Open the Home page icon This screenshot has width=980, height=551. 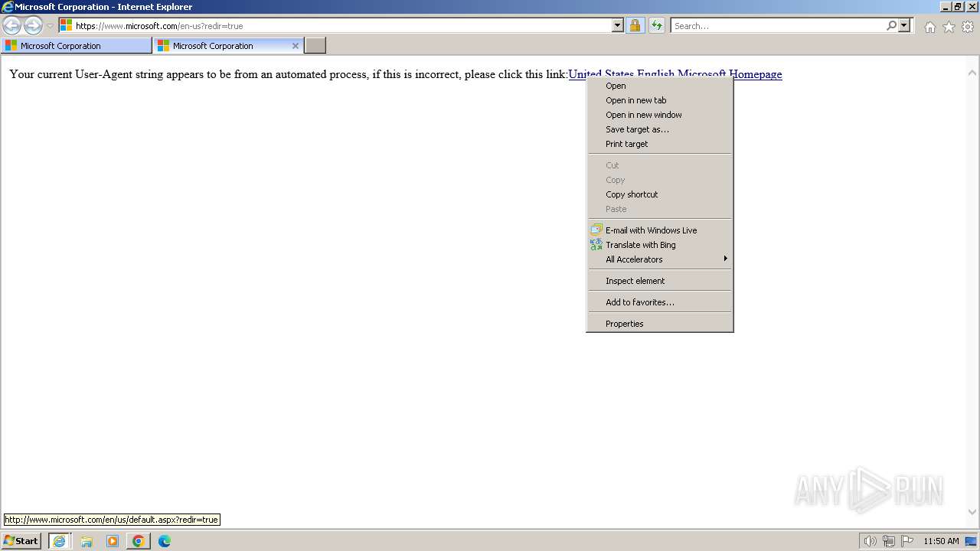(929, 27)
